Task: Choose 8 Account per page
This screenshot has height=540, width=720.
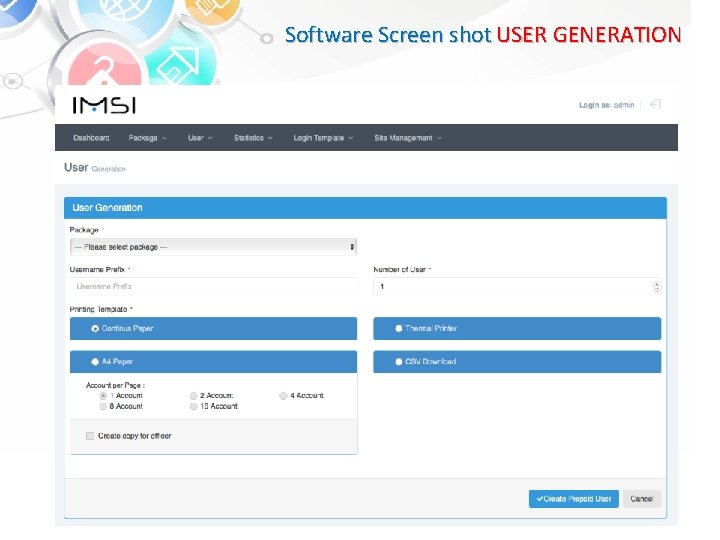Action: [x=103, y=406]
